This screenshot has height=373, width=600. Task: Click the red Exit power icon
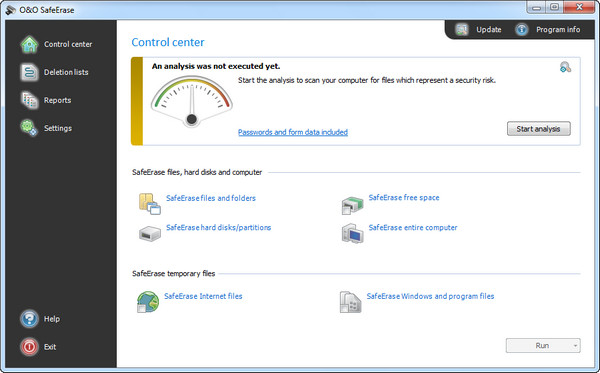coord(29,347)
